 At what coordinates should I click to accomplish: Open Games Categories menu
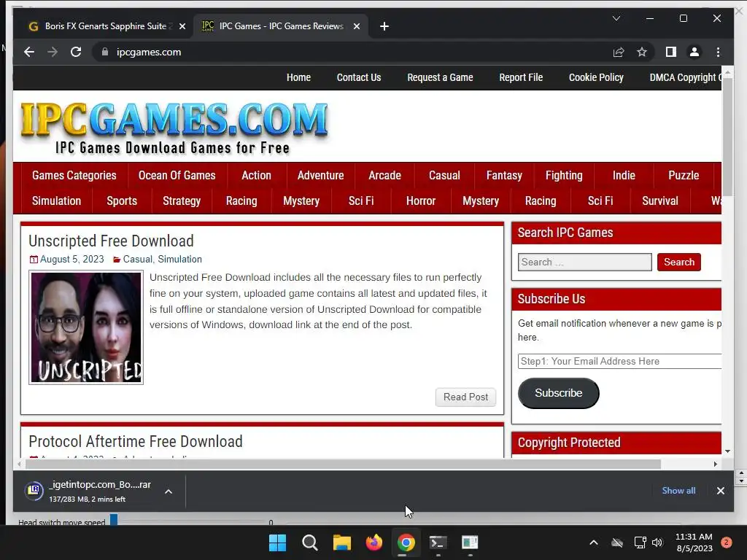74,175
